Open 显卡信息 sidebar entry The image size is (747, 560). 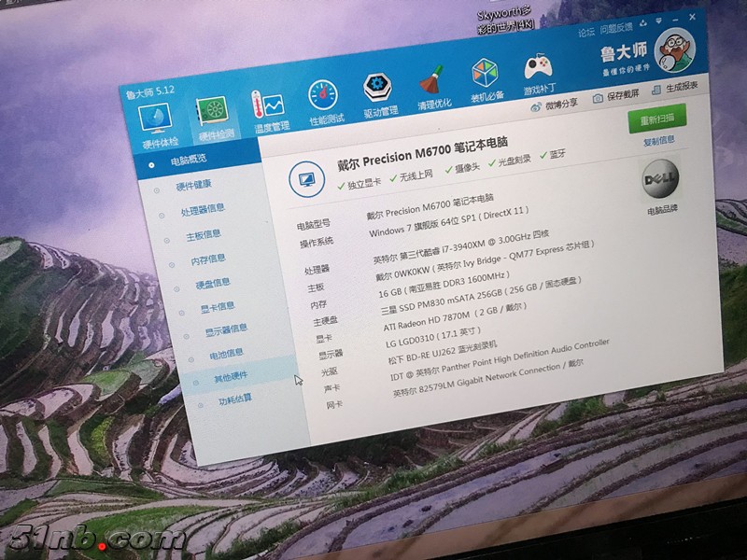coord(218,305)
